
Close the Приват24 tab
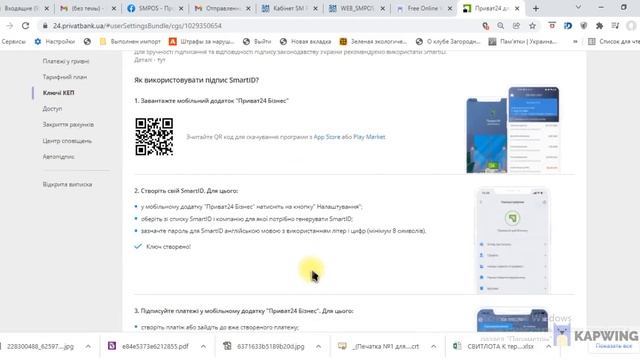point(517,8)
